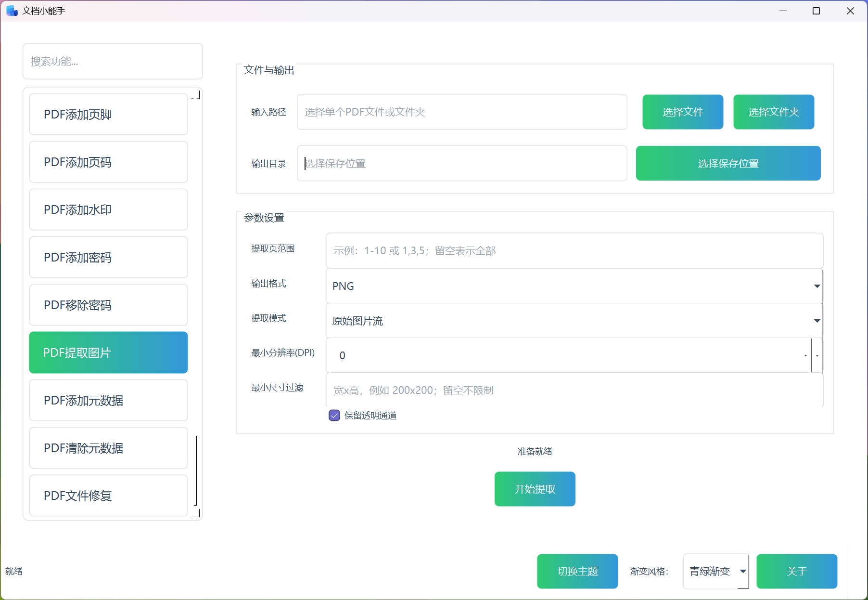Select the PDF添加页脚 feature
The height and width of the screenshot is (600, 868).
[x=108, y=114]
